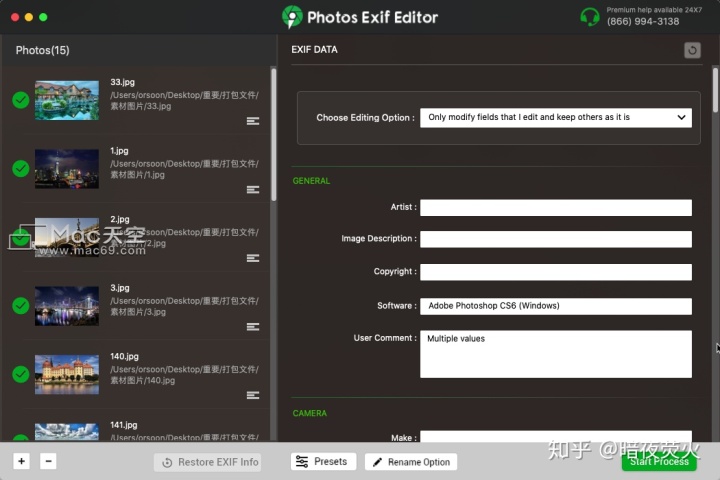
Task: Click the Photos Exif Editor logo icon
Action: click(x=292, y=17)
